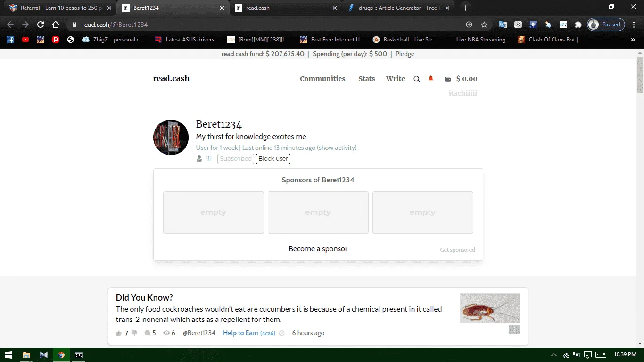Open the Clash Of Clans Bot bookmark
The width and height of the screenshot is (644, 362).
(x=550, y=40)
